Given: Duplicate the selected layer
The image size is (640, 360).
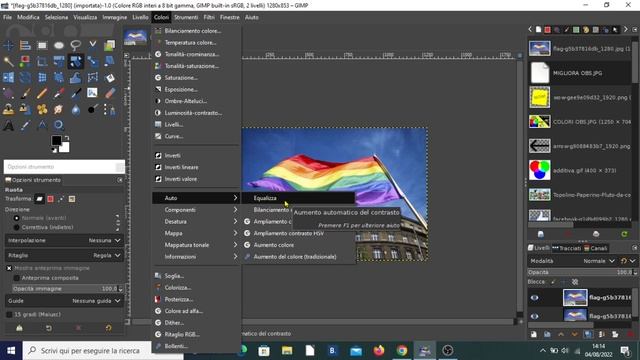Looking at the screenshot, I should (x=588, y=334).
